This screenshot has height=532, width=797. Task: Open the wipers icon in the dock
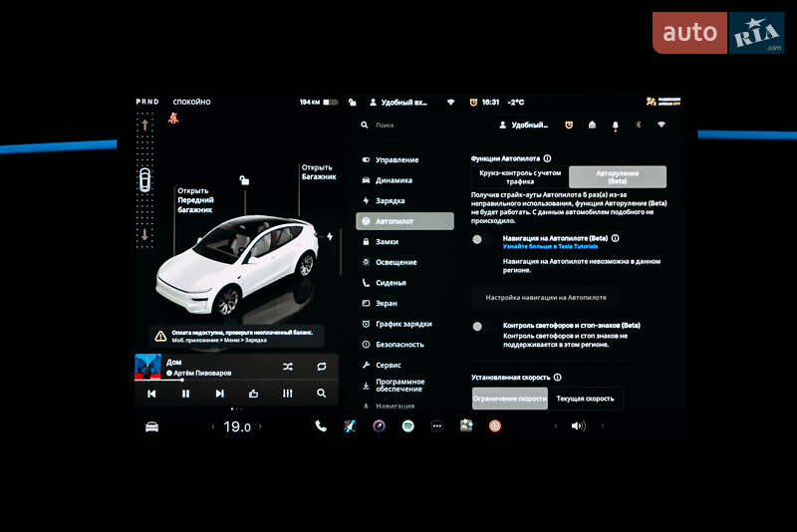coord(350,425)
